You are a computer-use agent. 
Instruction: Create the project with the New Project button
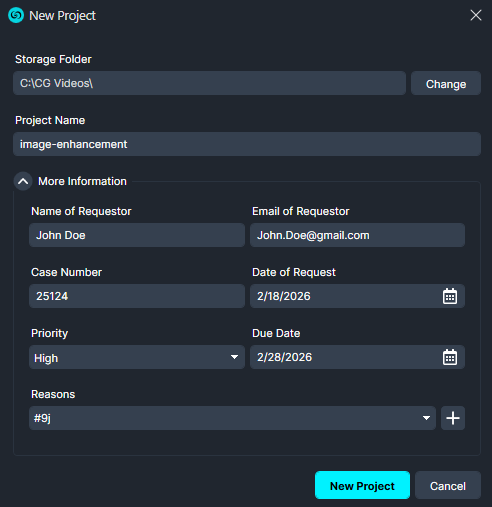[x=362, y=485]
